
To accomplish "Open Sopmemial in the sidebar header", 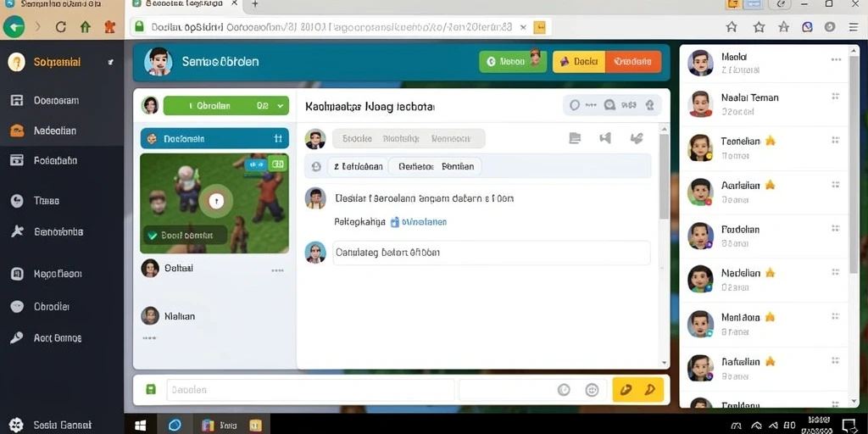I will 57,62.
